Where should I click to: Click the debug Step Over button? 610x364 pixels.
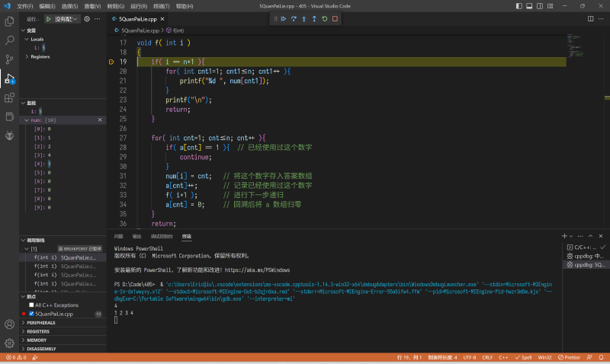tap(294, 18)
